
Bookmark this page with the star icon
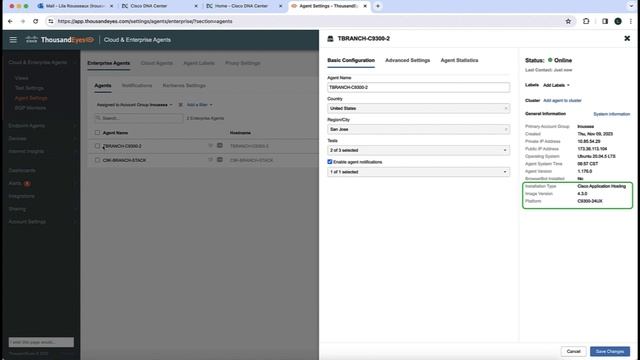[568, 21]
